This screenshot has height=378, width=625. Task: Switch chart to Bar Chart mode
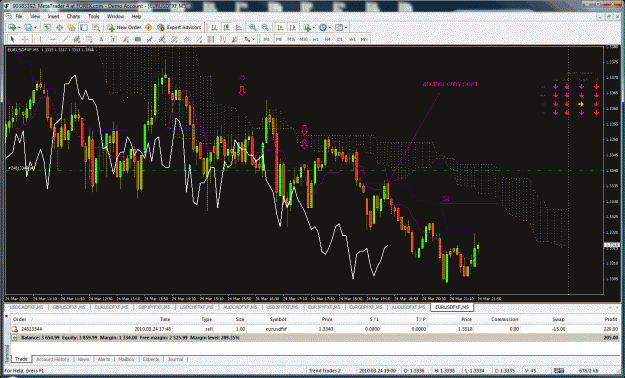(214, 28)
